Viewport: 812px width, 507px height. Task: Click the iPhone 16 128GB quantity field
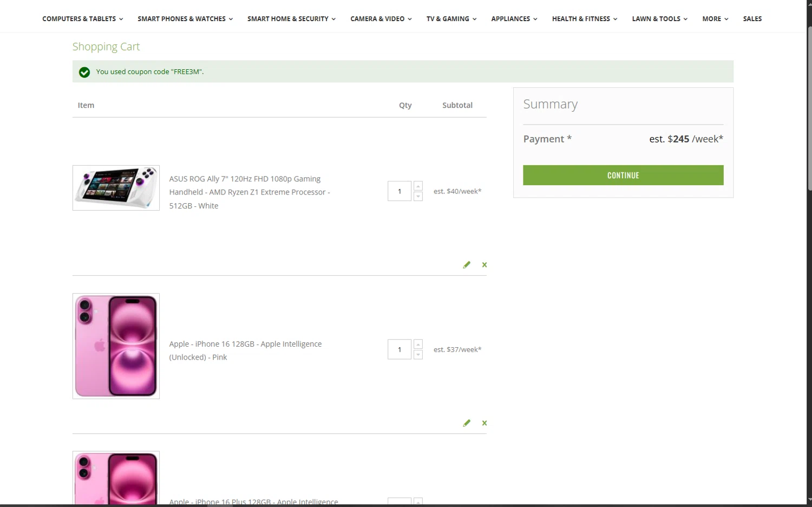[x=400, y=349]
